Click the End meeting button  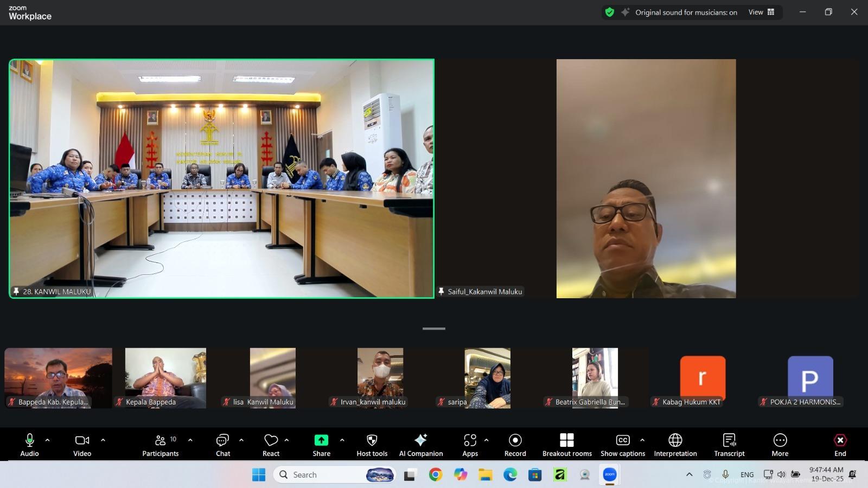coord(840,445)
